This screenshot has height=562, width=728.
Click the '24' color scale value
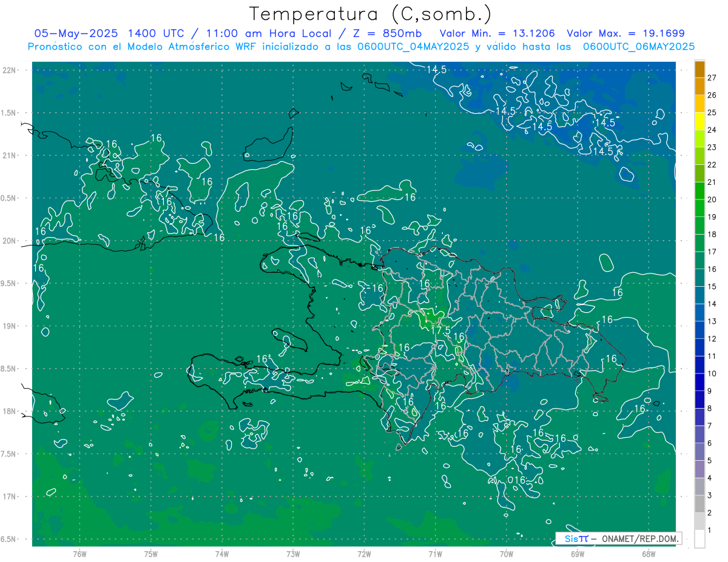pyautogui.click(x=712, y=130)
